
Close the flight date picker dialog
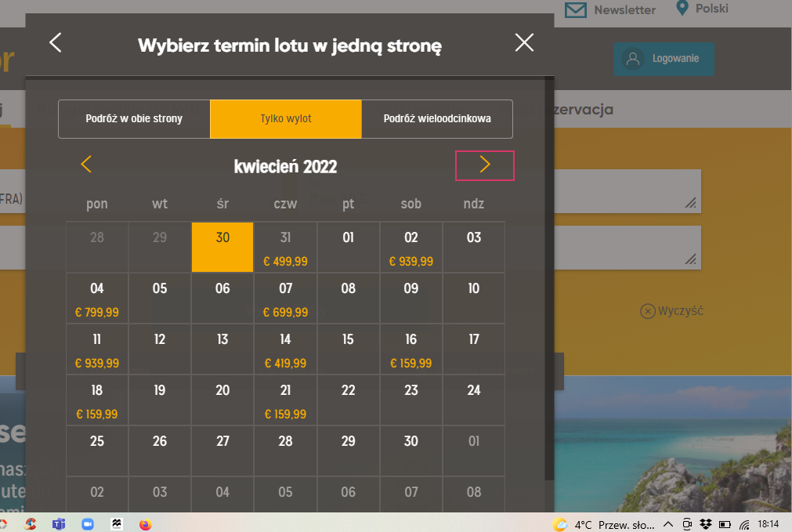click(x=524, y=42)
